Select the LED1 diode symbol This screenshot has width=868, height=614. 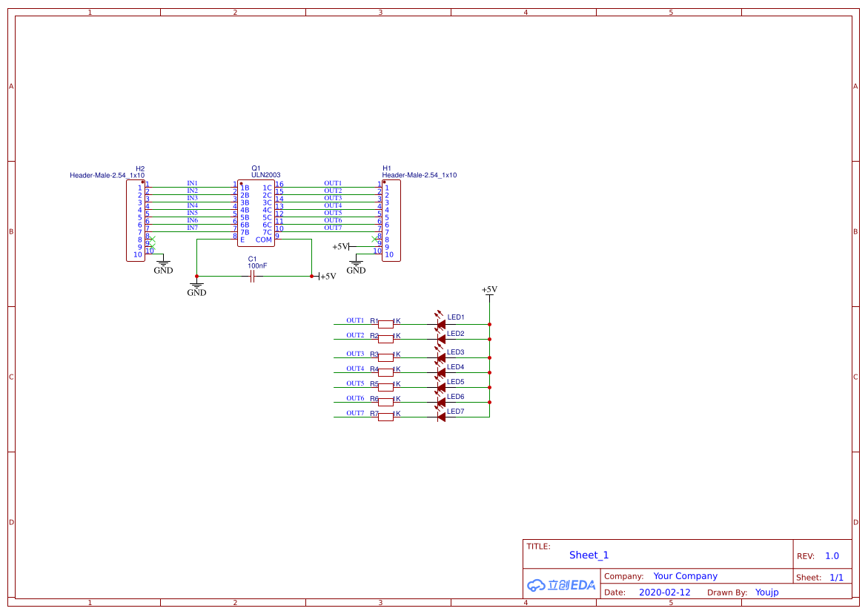coord(440,324)
